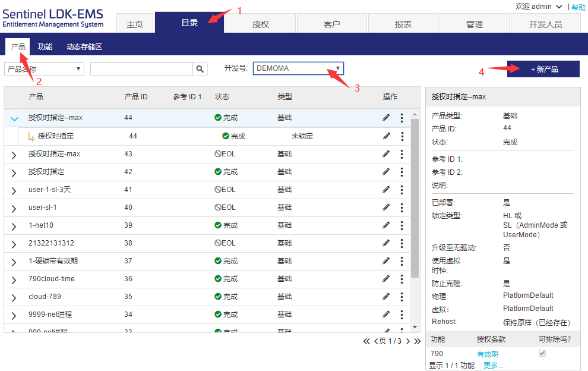Click pencil edit icon for 1-net10 row
The height and width of the screenshot is (371, 588).
coord(386,225)
